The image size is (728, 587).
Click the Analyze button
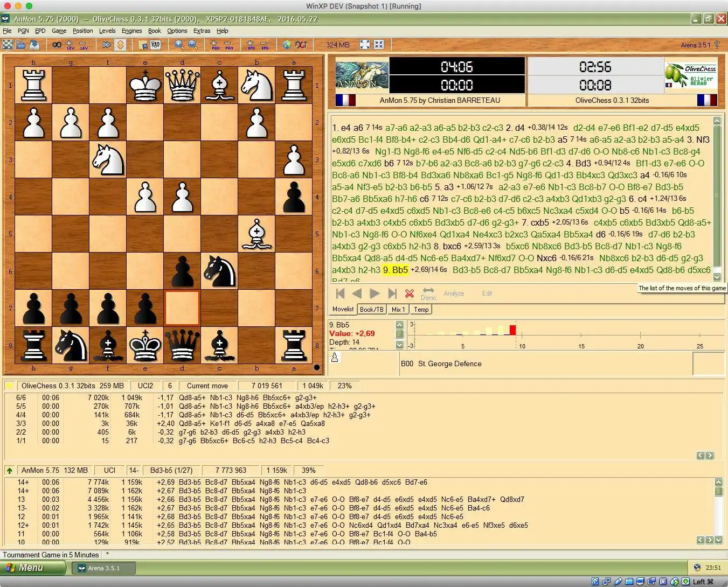(454, 293)
